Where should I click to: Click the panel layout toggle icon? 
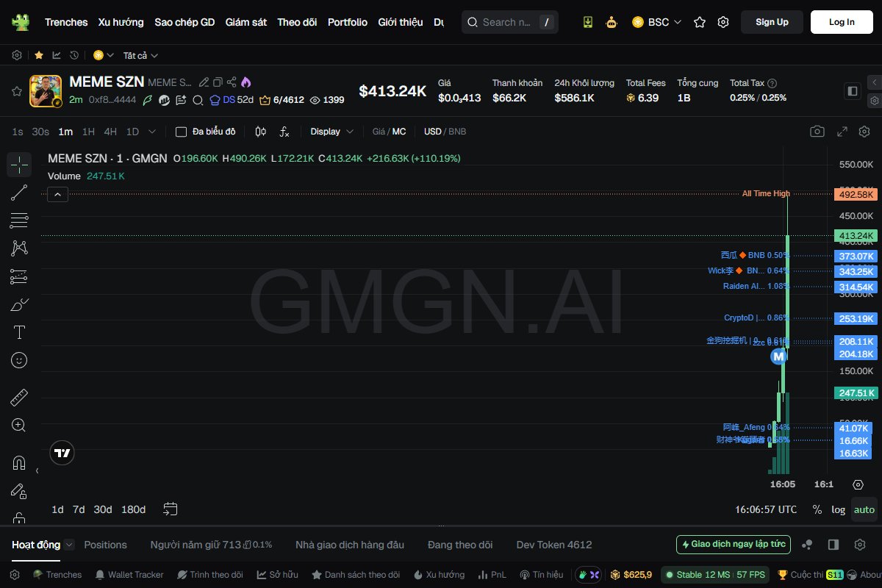(853, 91)
